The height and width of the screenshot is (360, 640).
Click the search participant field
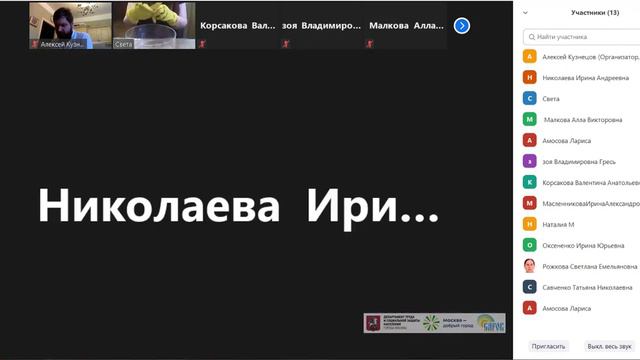click(x=582, y=37)
